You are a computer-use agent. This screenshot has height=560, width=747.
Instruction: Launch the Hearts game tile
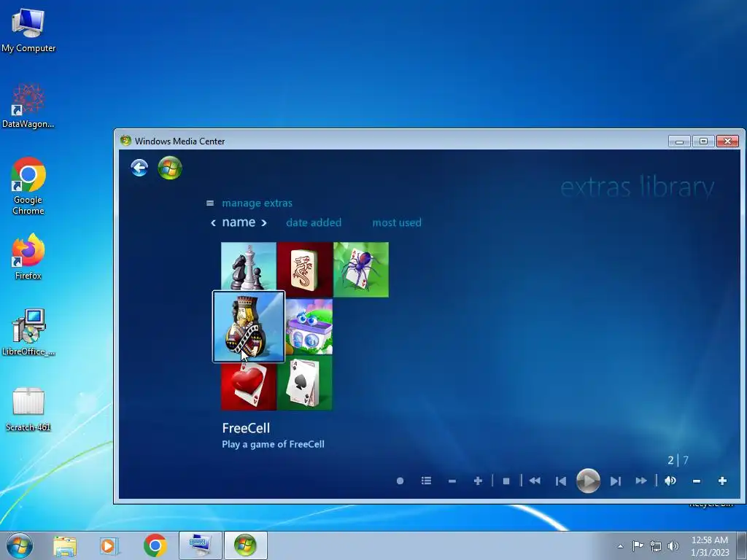click(x=249, y=386)
